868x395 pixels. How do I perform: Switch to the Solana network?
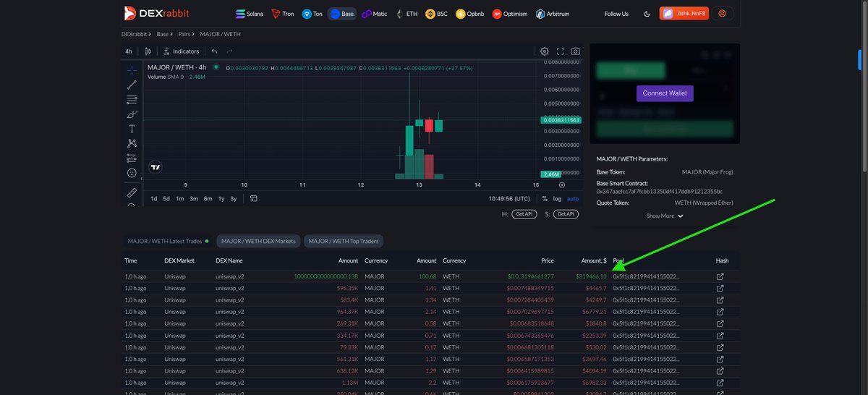click(x=250, y=14)
